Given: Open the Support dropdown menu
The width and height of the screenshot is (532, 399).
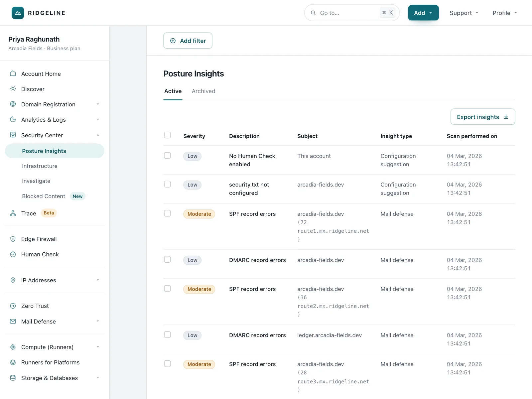Looking at the screenshot, I should [464, 13].
